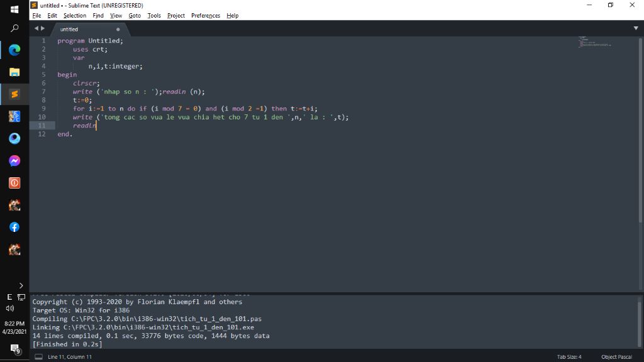Click line number 1 in gutter

[x=43, y=41]
